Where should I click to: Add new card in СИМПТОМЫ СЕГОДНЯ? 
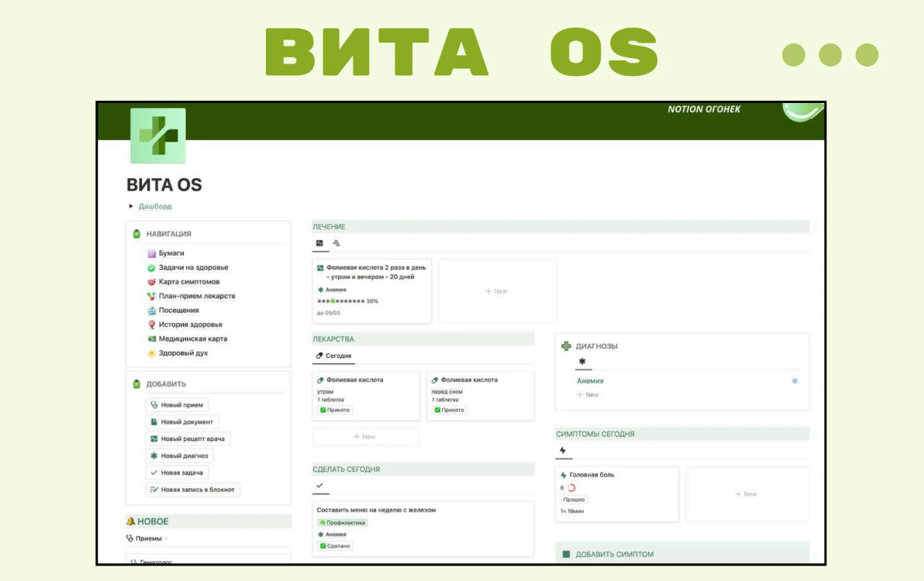pyautogui.click(x=746, y=494)
